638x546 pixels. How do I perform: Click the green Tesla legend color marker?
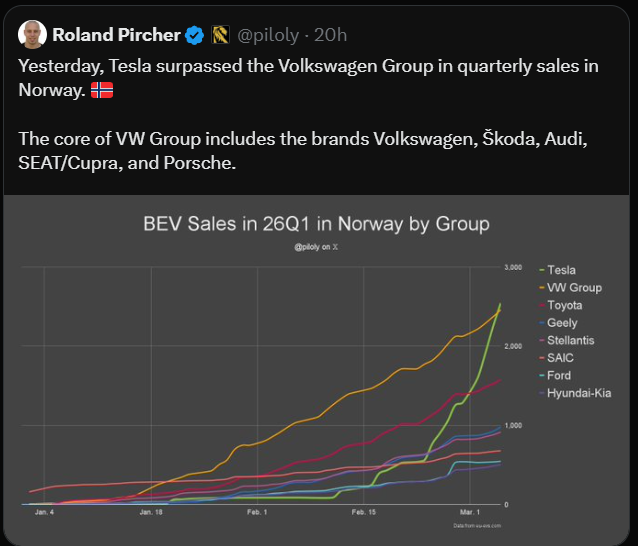[x=541, y=270]
